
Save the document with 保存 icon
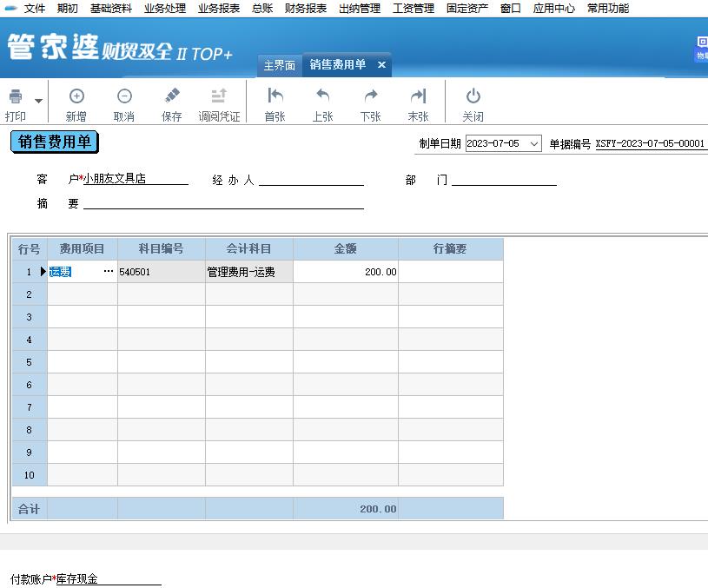(x=172, y=96)
